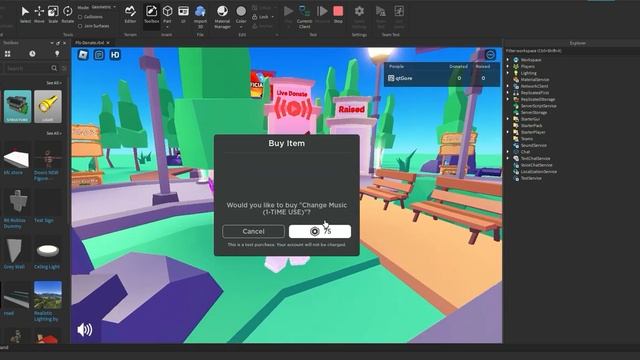
Task: Confirm purchase with the Robux price button
Action: (320, 231)
